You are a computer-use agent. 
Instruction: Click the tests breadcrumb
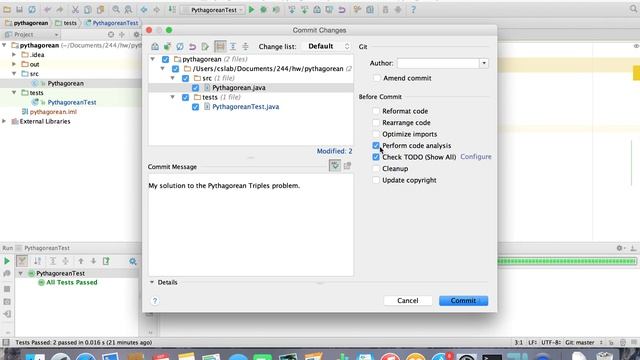(66, 23)
